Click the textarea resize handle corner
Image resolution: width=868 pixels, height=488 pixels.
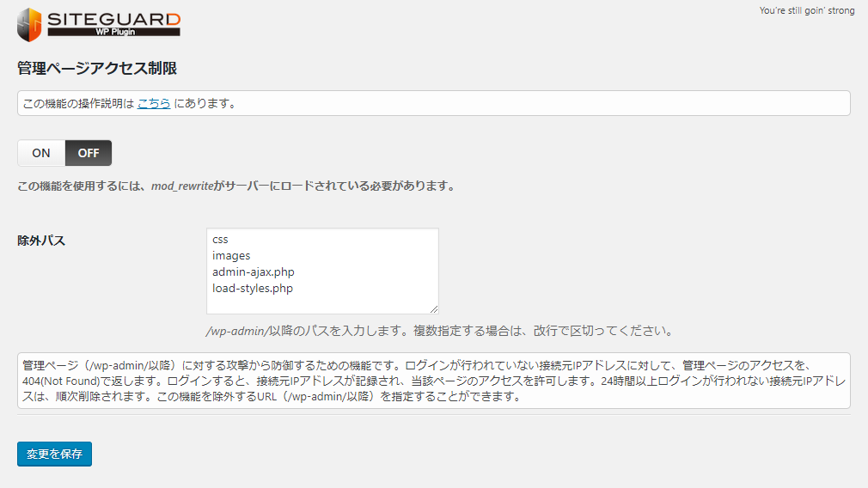433,308
